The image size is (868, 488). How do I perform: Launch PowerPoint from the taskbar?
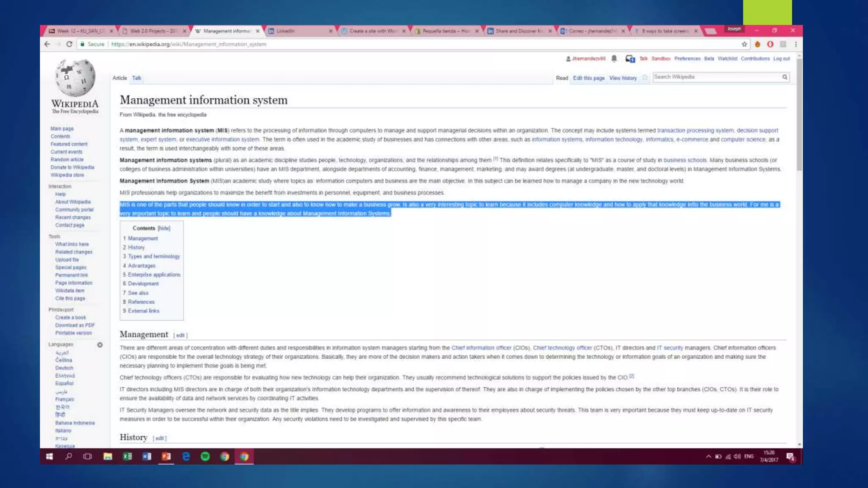pos(166,456)
